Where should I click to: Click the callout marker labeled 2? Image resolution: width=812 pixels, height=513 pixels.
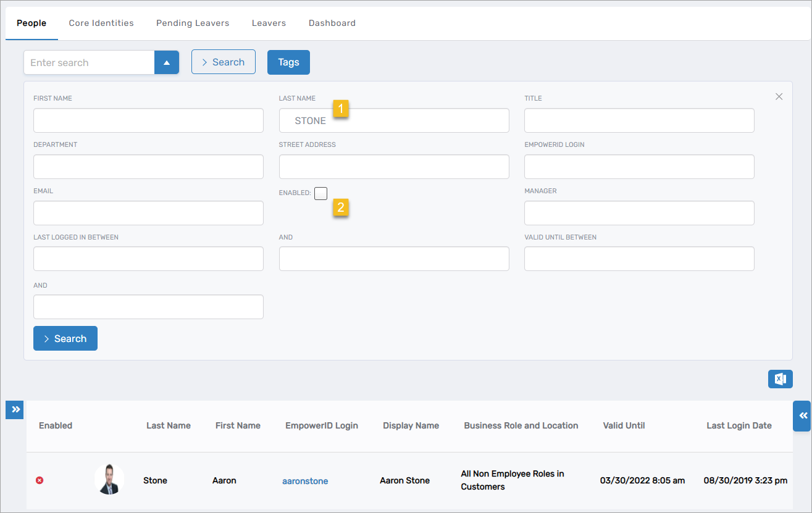[x=341, y=208]
